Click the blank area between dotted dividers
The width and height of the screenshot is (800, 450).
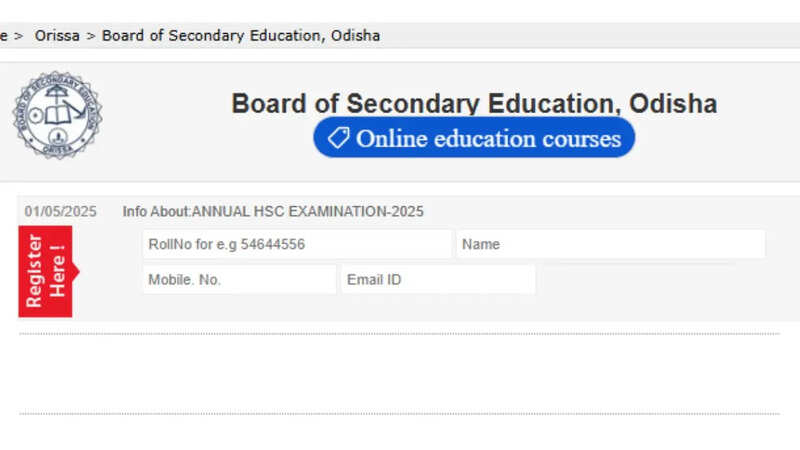pos(400,374)
